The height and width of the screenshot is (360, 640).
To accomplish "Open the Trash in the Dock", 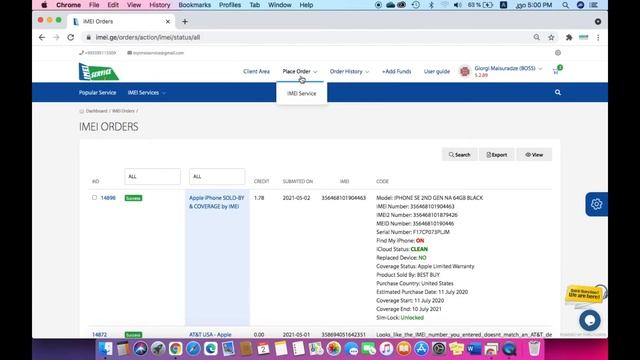I will 534,349.
